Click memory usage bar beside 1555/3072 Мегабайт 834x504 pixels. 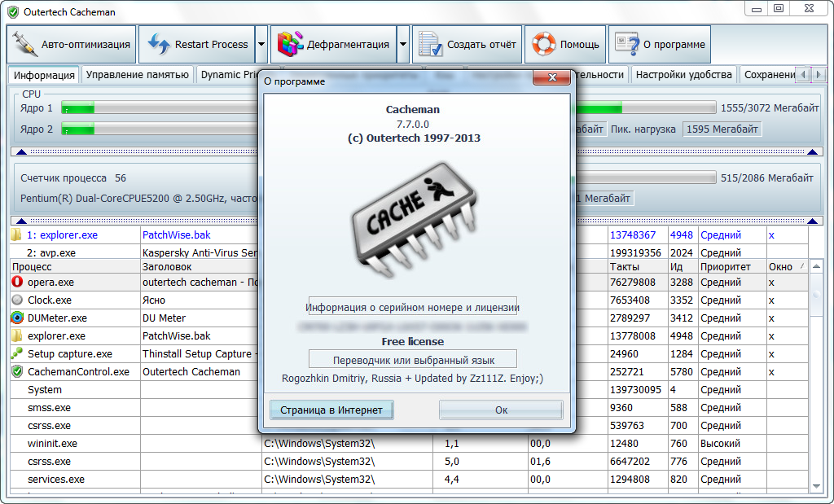pos(645,108)
